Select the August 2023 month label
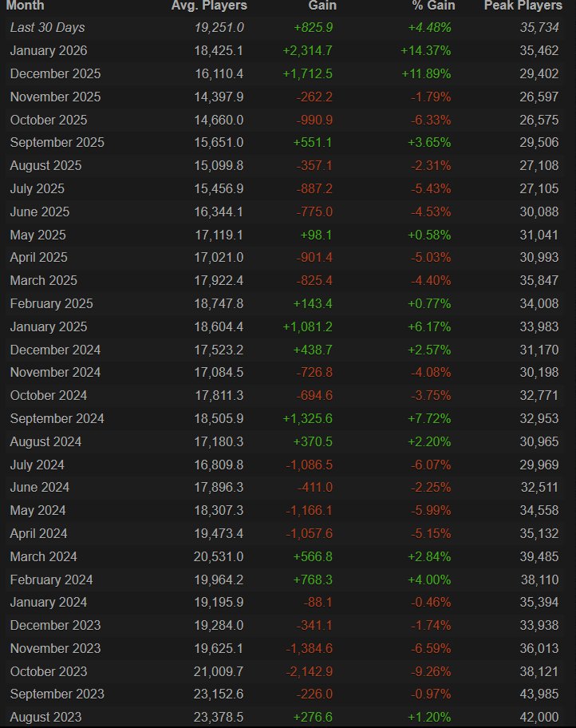This screenshot has height=728, width=576. 46,718
